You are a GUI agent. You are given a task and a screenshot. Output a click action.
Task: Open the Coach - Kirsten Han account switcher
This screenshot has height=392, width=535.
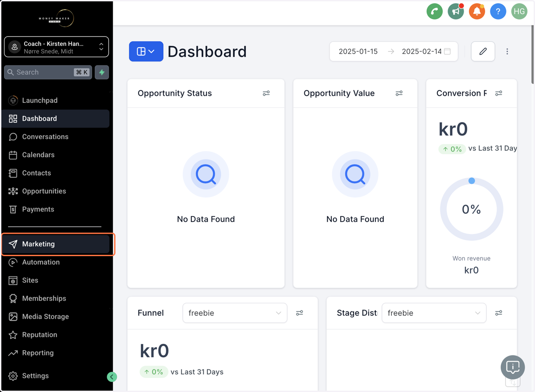[x=56, y=47]
